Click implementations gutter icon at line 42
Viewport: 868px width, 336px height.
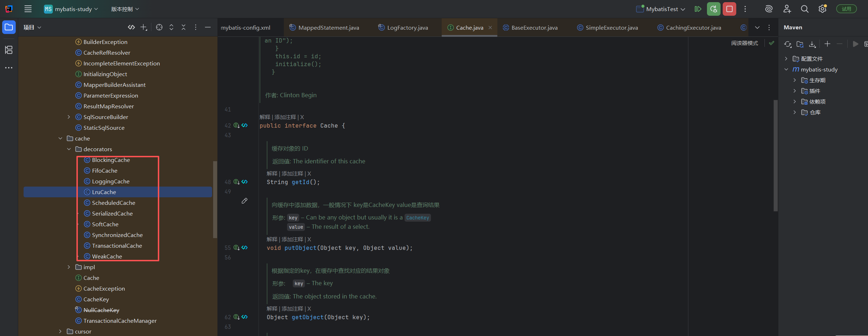point(236,125)
